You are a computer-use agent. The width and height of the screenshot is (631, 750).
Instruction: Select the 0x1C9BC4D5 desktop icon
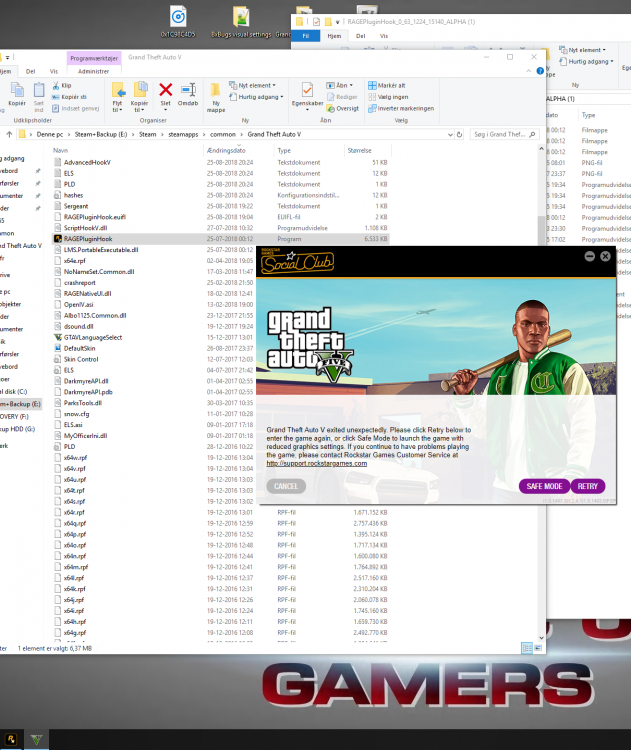click(178, 22)
